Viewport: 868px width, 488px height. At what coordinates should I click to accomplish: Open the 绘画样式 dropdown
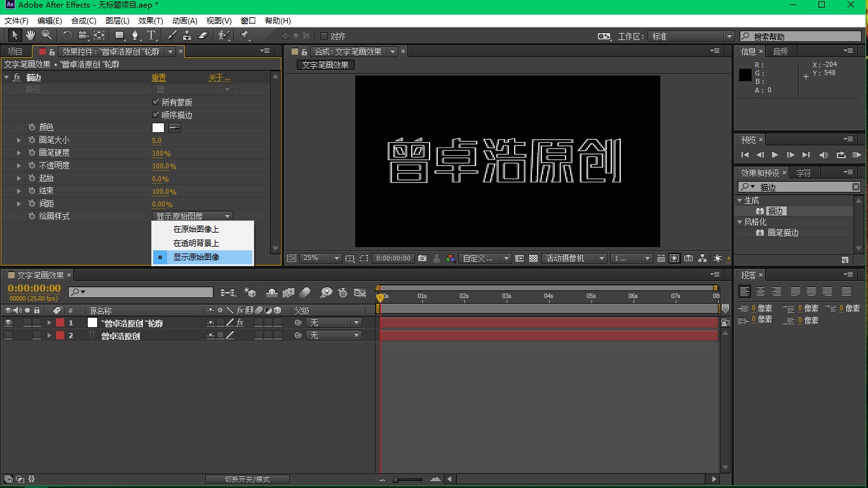click(x=193, y=215)
